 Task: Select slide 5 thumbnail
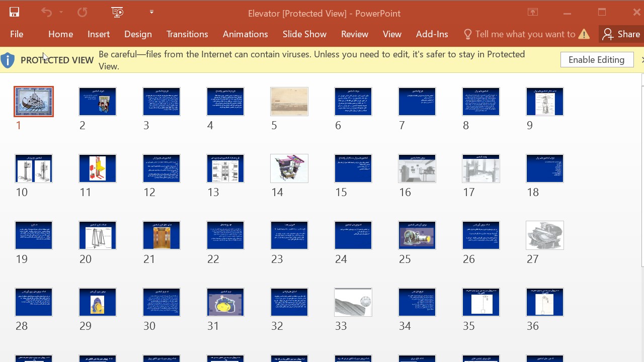pyautogui.click(x=289, y=102)
